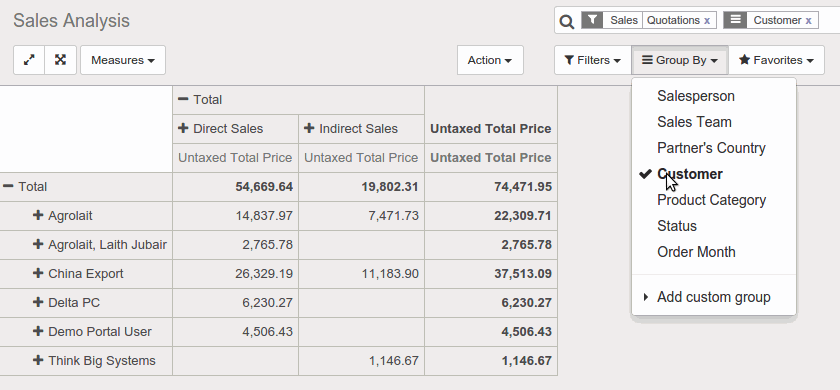Open the Favorites dropdown
The image size is (840, 390).
coord(776,60)
